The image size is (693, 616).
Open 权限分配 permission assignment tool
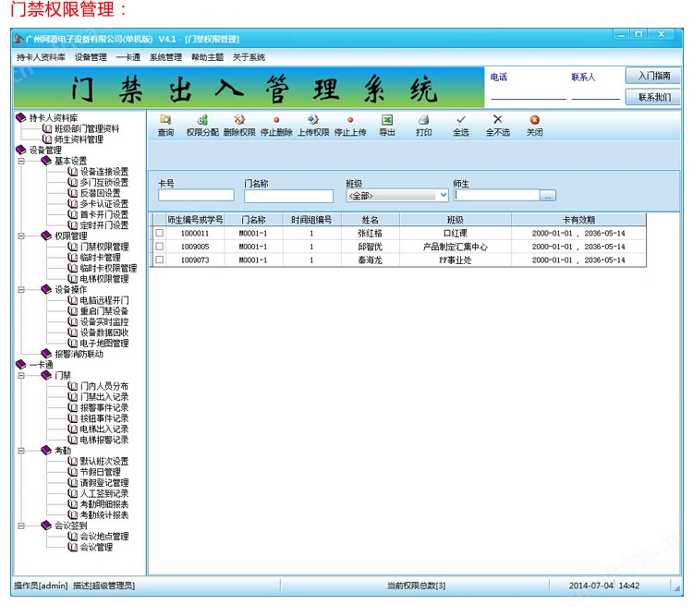tap(202, 120)
